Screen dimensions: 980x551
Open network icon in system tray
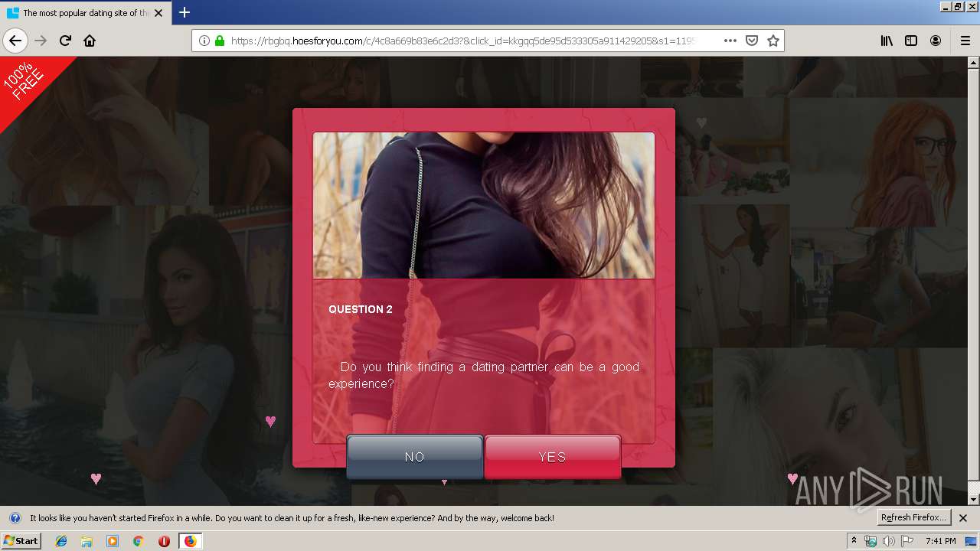coord(871,541)
